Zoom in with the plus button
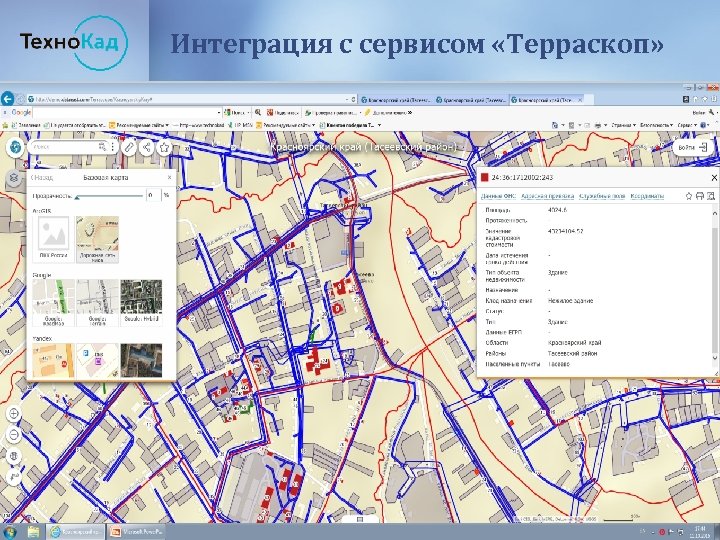The height and width of the screenshot is (540, 720). coord(13,413)
